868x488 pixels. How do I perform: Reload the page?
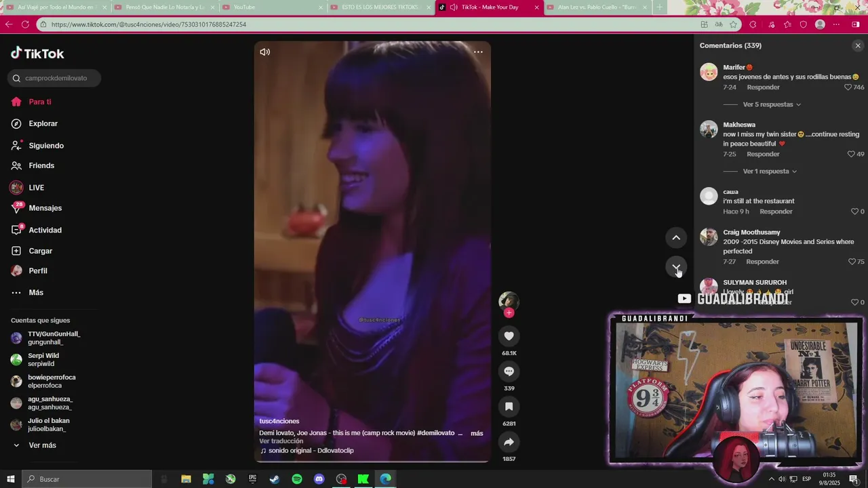point(25,24)
